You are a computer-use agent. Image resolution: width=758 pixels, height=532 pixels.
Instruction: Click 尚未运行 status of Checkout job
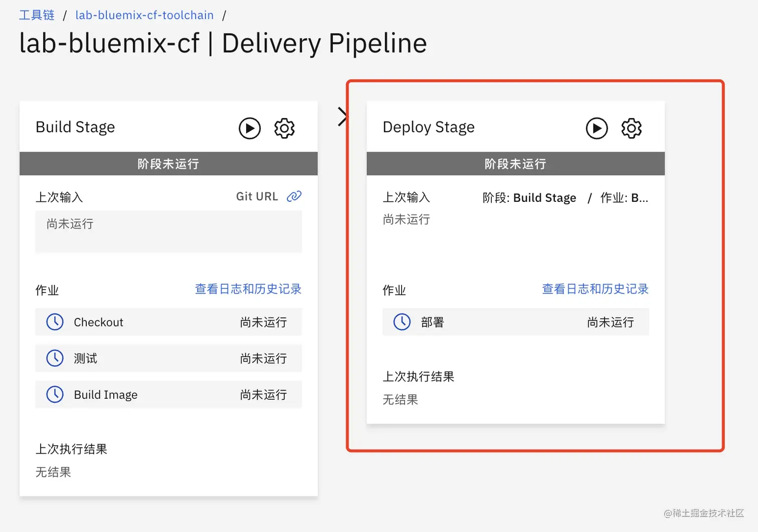tap(264, 322)
